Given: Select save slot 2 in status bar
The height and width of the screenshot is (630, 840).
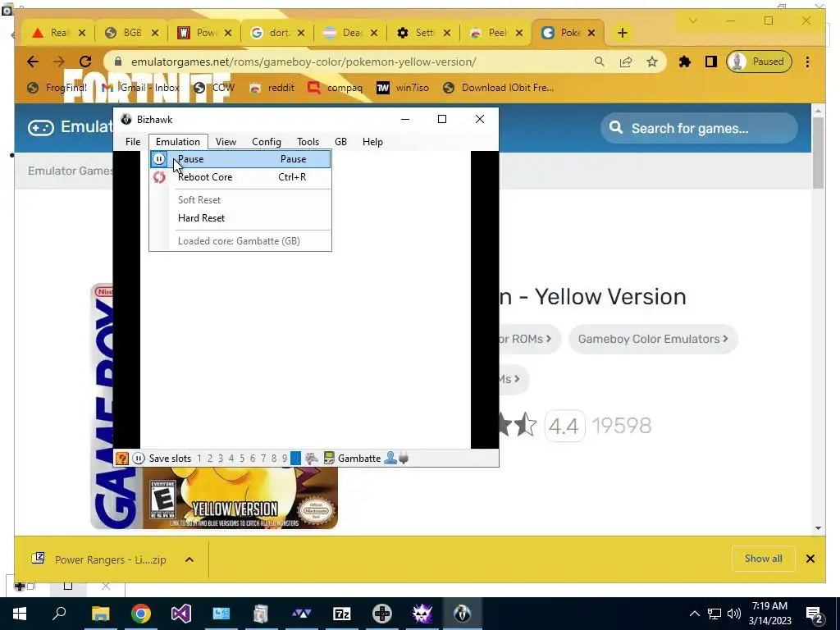Looking at the screenshot, I should pyautogui.click(x=210, y=459).
